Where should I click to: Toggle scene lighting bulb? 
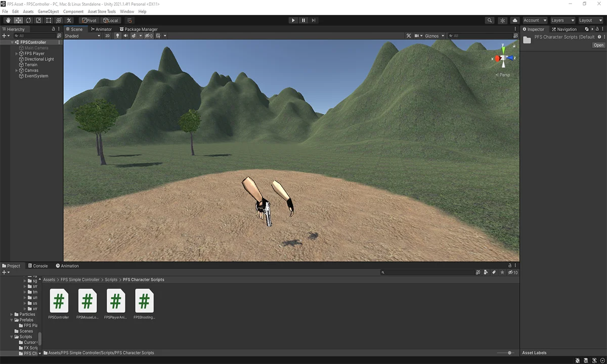pos(117,36)
